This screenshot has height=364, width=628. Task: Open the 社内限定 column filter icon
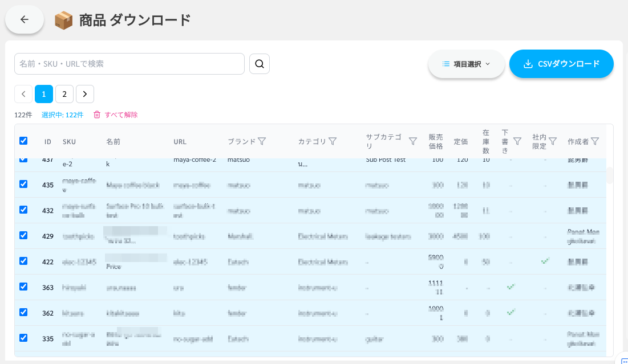pyautogui.click(x=552, y=141)
